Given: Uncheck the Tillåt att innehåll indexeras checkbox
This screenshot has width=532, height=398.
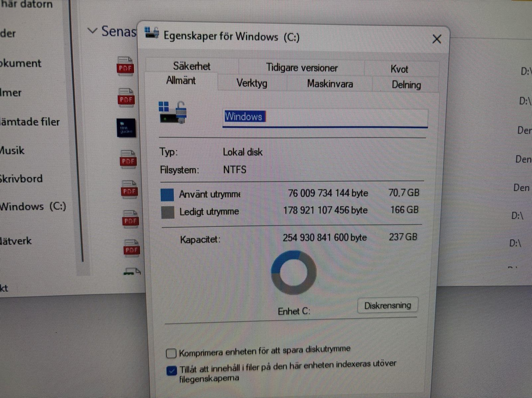Looking at the screenshot, I should click(172, 371).
